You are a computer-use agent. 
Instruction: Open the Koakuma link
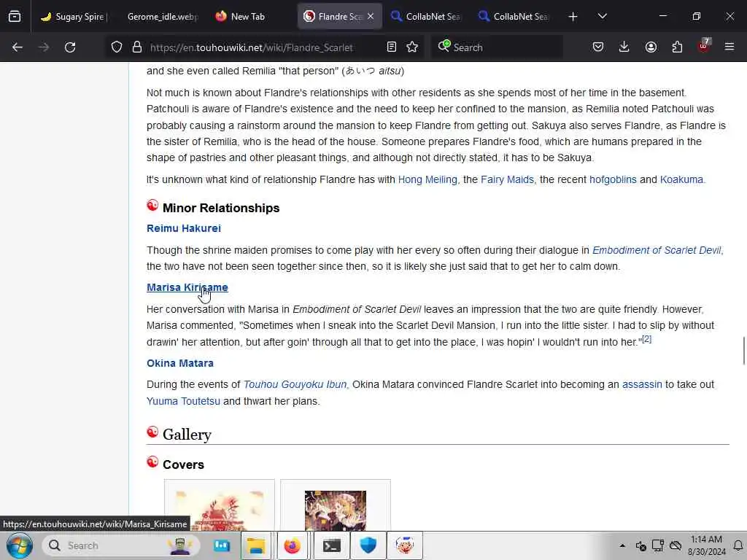[x=681, y=179]
